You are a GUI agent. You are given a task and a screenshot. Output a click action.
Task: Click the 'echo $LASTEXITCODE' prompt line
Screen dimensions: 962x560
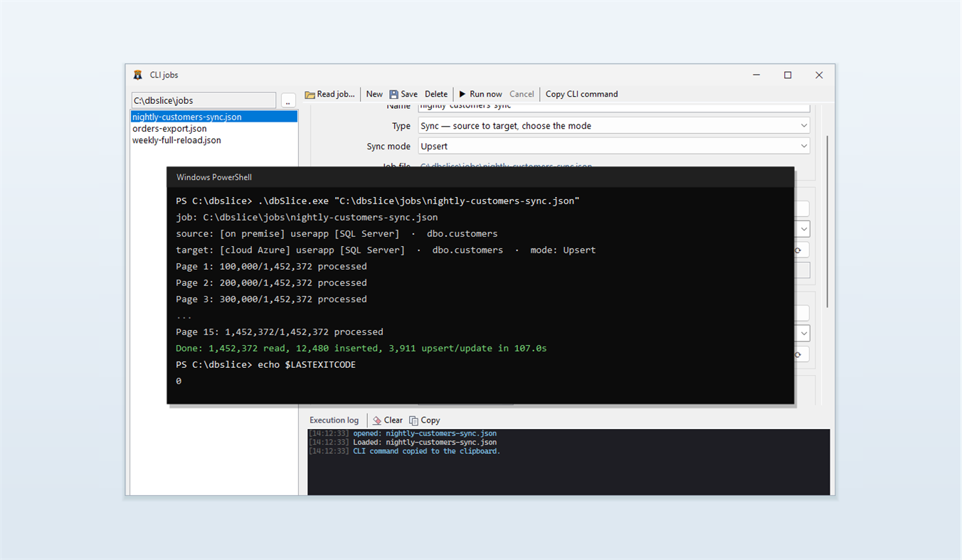click(265, 364)
